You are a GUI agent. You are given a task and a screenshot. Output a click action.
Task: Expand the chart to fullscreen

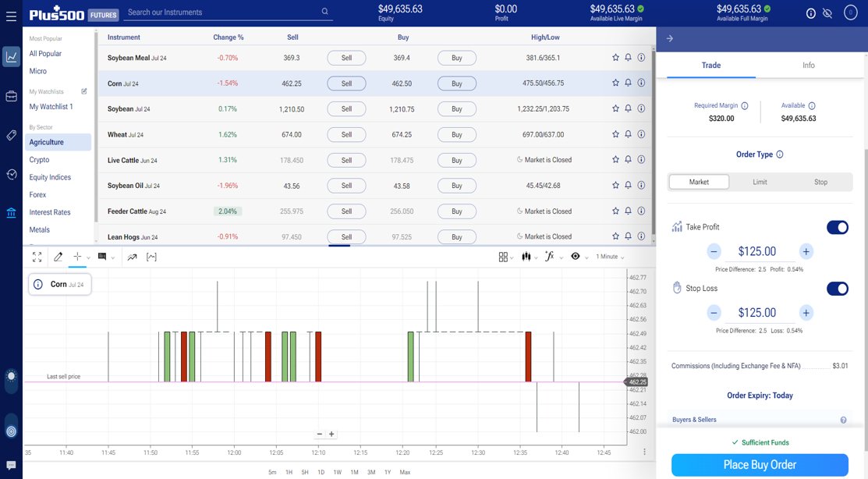pyautogui.click(x=36, y=256)
